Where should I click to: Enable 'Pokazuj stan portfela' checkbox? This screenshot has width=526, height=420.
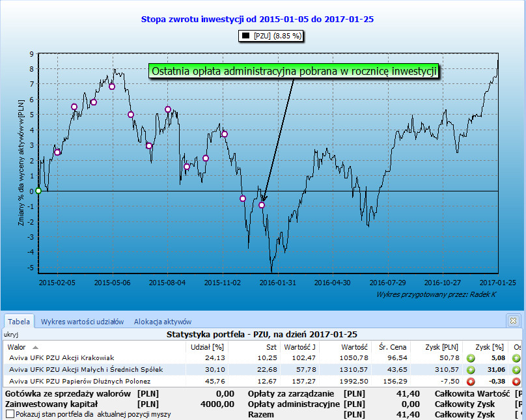point(10,414)
